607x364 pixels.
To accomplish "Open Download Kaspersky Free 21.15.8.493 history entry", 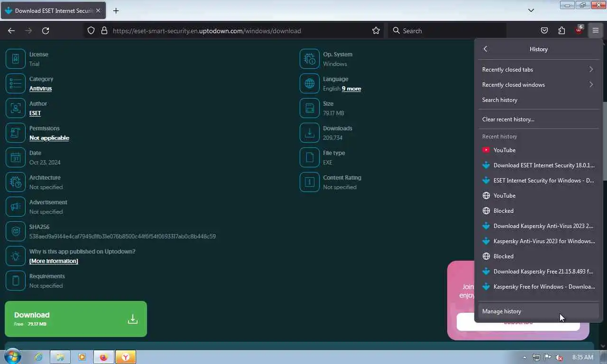I will [538, 272].
